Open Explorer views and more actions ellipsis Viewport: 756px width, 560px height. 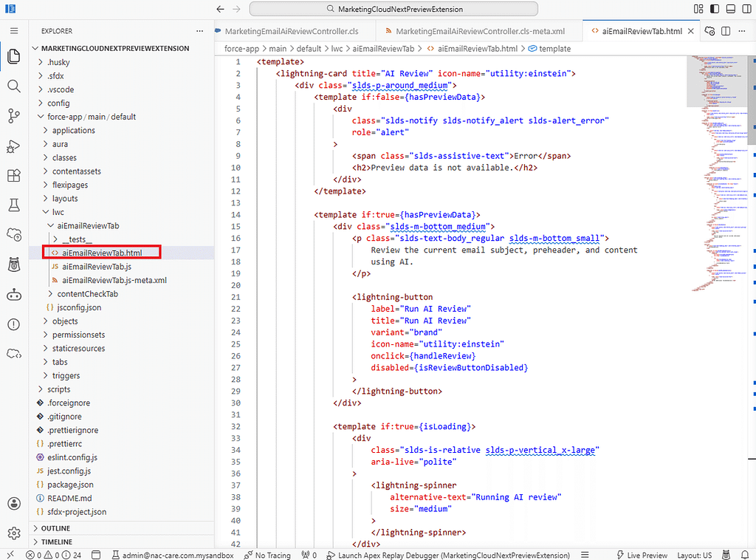(x=199, y=31)
